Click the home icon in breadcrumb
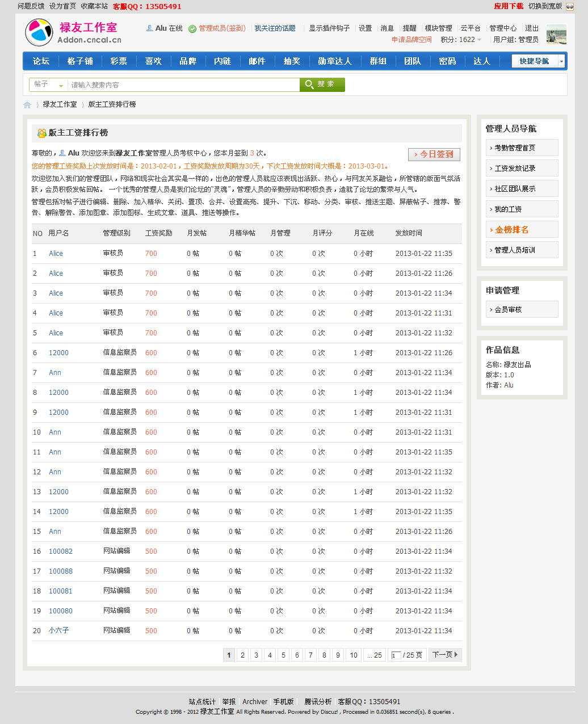 click(x=27, y=105)
